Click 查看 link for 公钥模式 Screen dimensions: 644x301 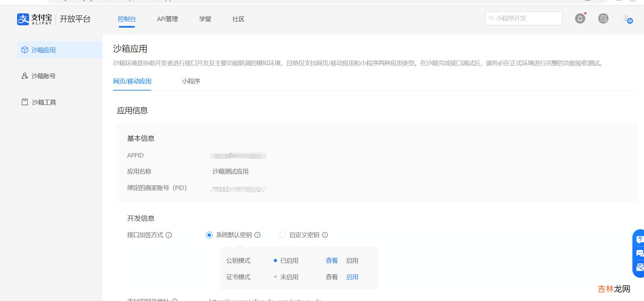pyautogui.click(x=332, y=261)
